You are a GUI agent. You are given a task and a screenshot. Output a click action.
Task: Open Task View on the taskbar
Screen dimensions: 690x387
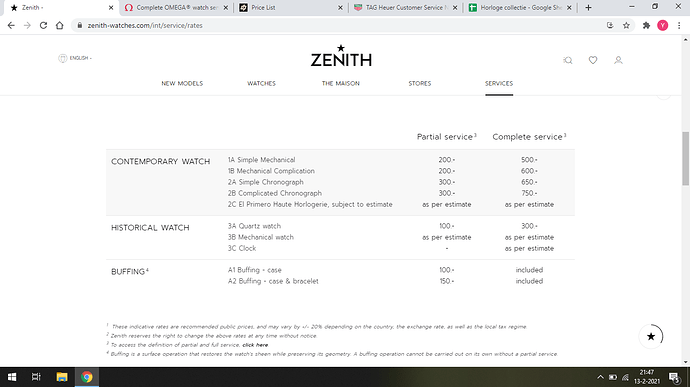[36, 377]
